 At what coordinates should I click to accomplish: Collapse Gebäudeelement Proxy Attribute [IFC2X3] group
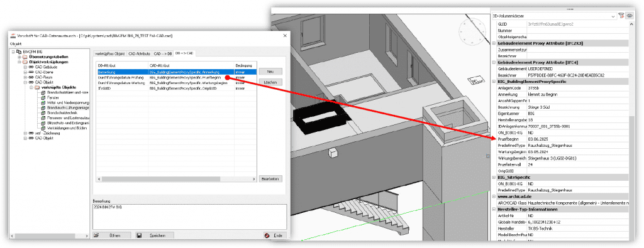[x=494, y=43]
